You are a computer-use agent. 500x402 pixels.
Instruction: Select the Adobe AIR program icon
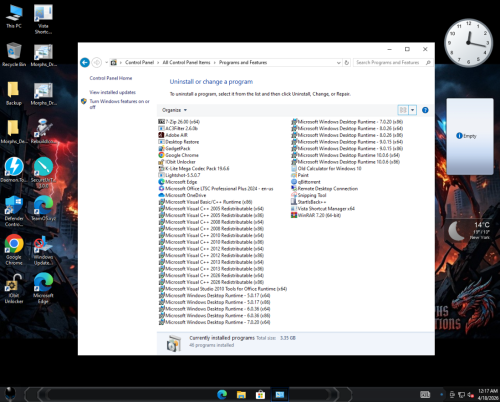click(161, 135)
